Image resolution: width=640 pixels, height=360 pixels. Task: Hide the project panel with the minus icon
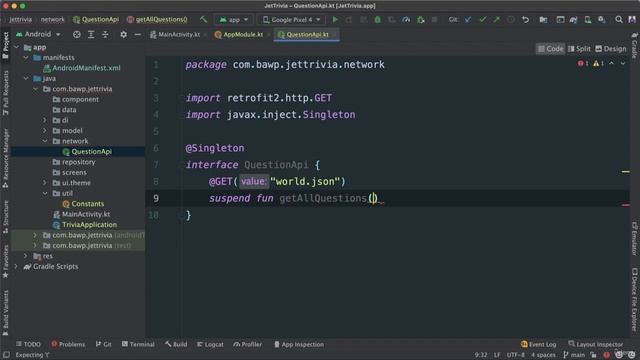tap(138, 35)
